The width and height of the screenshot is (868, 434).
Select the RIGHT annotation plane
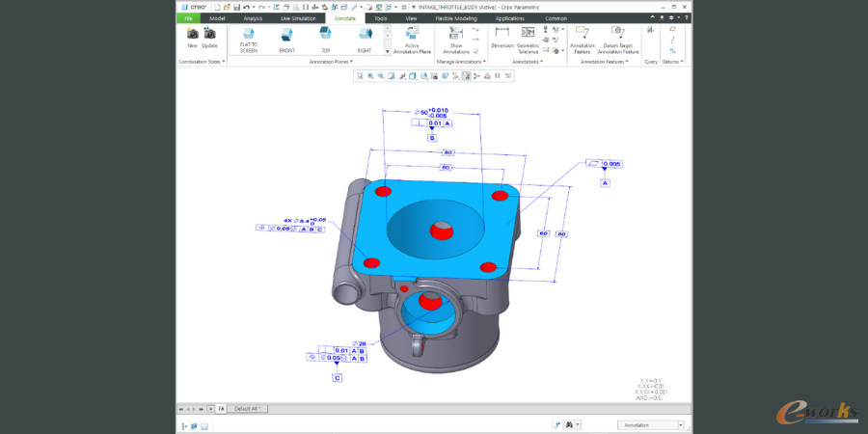click(x=365, y=40)
